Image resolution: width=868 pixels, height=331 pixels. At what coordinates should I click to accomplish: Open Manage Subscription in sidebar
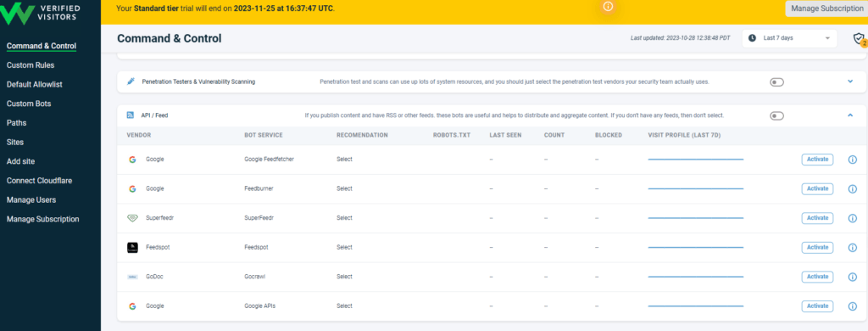pyautogui.click(x=42, y=219)
